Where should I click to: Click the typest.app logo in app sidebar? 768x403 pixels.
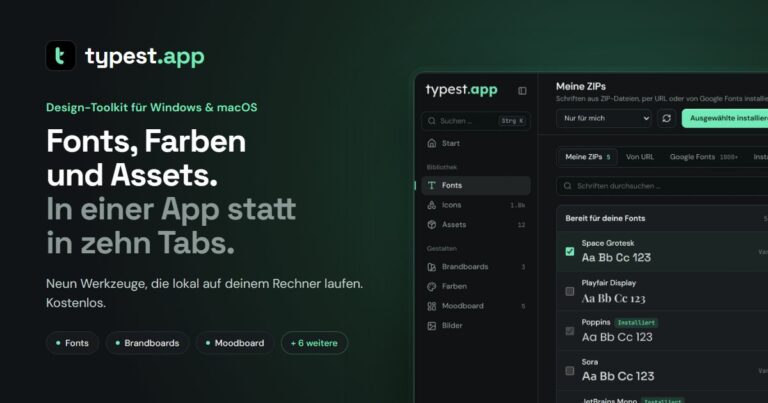coord(461,90)
